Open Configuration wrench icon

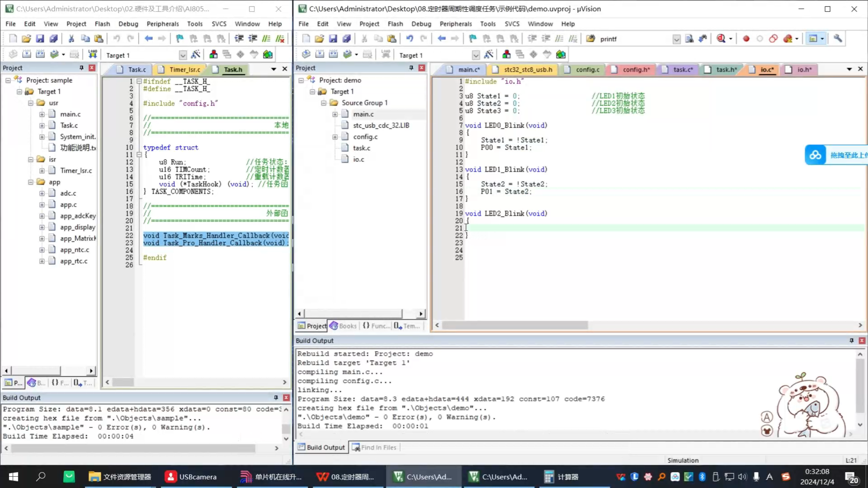(x=837, y=39)
